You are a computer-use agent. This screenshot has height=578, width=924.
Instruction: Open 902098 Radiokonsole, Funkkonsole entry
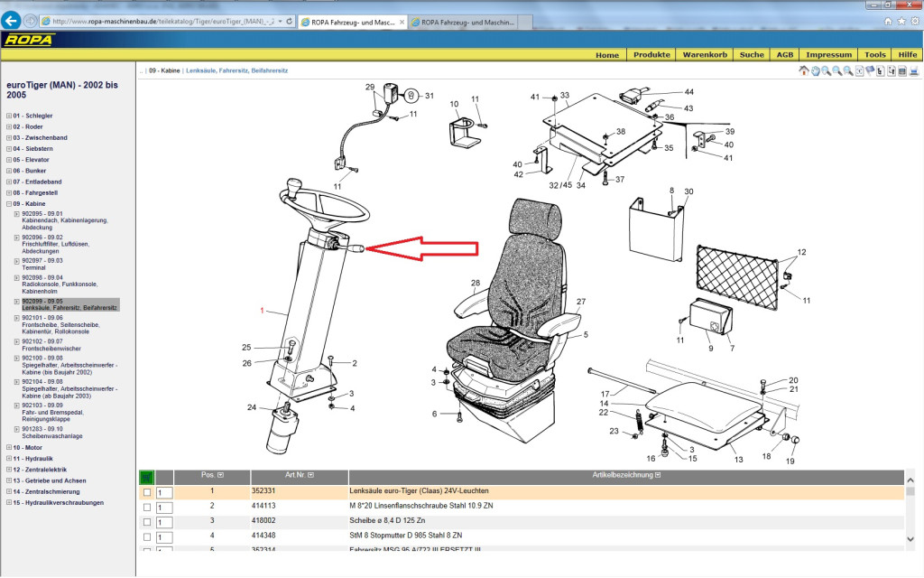(x=60, y=284)
